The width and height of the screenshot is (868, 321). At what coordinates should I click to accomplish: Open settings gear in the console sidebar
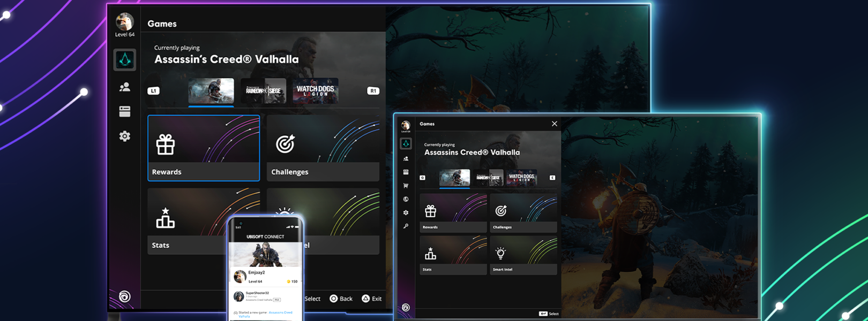point(125,136)
